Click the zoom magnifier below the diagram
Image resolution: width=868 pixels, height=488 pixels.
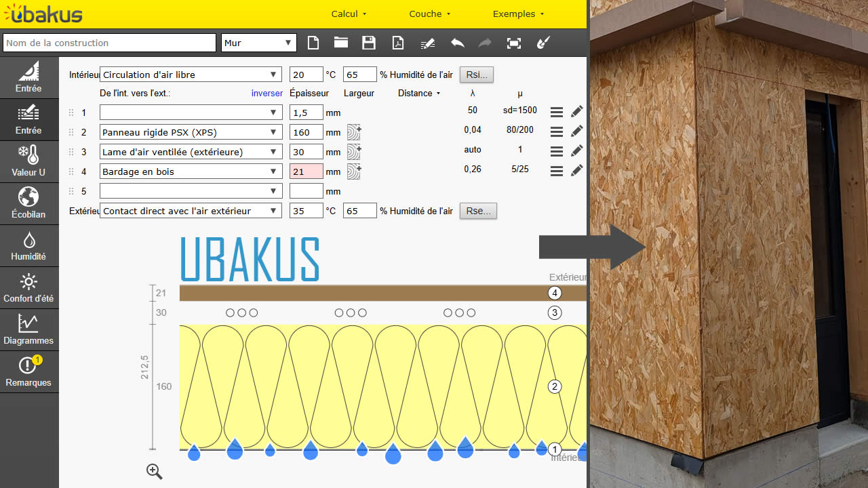[x=155, y=472]
